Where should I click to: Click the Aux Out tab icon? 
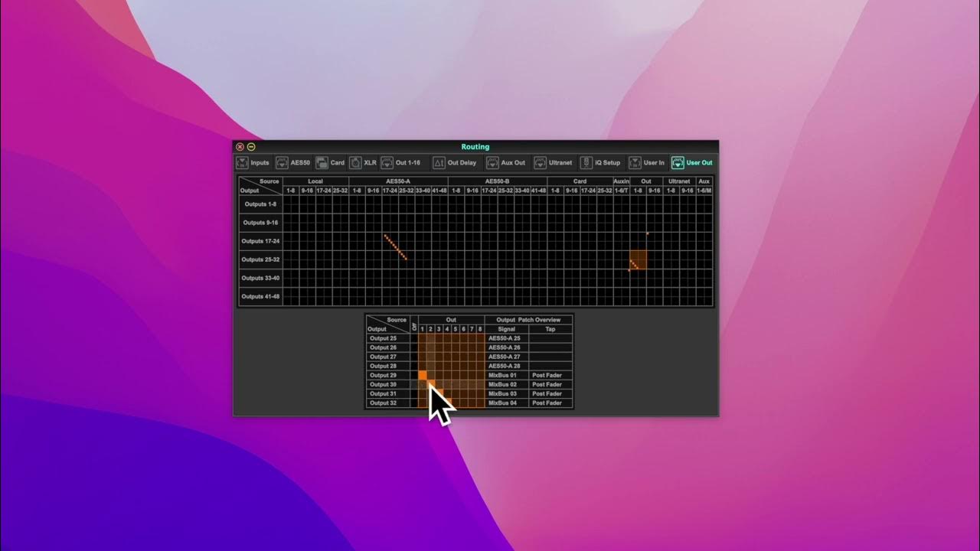(493, 163)
